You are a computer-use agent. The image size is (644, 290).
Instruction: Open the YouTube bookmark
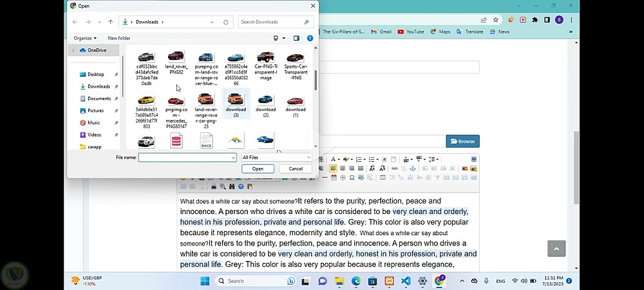coord(411,32)
